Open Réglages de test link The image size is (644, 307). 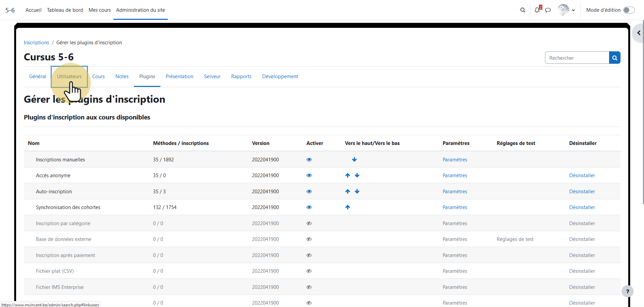click(x=515, y=239)
